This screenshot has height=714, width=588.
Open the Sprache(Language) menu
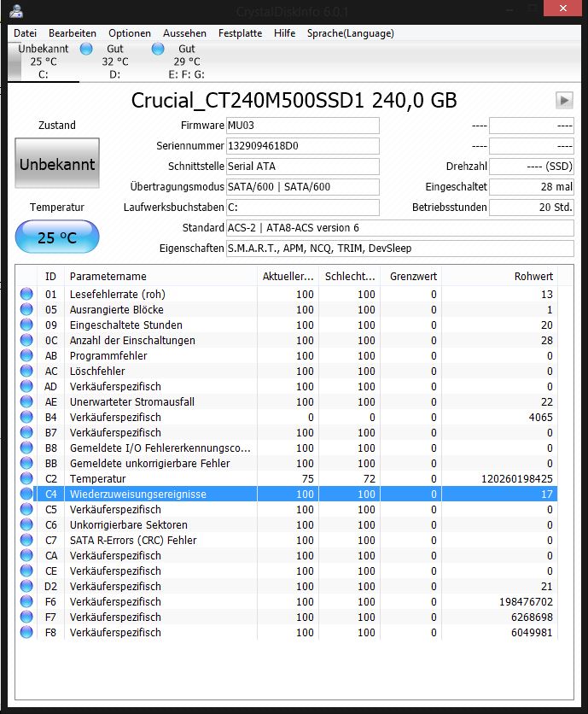point(351,33)
